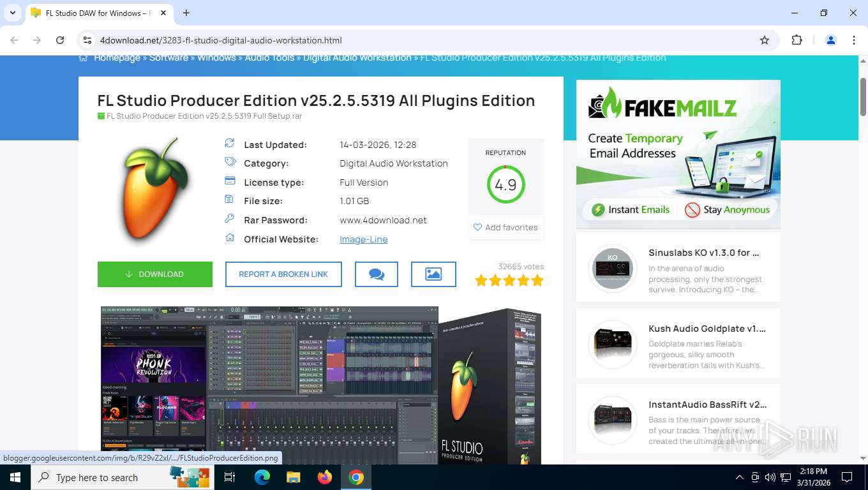Open Digital Audio Workstation breadcrumb link

357,58
